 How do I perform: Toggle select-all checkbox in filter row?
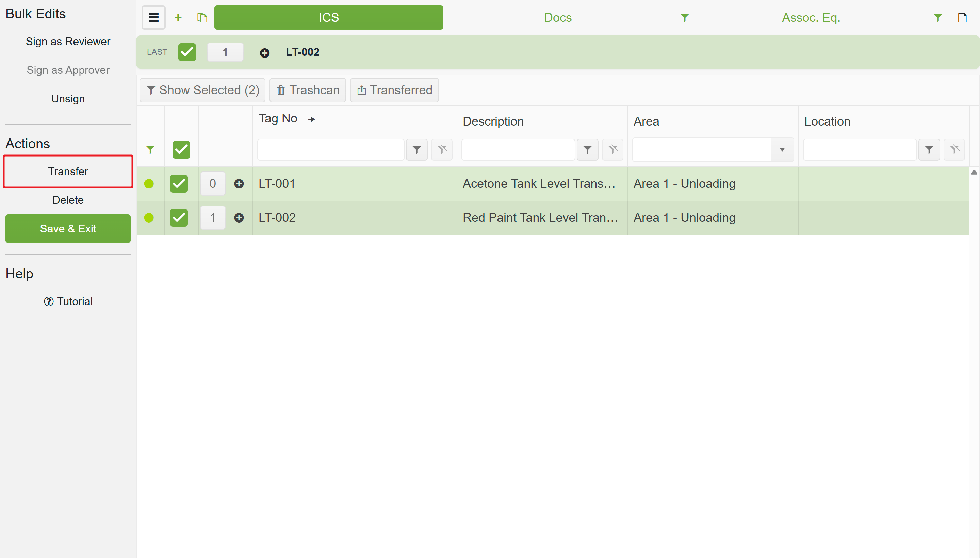181,149
